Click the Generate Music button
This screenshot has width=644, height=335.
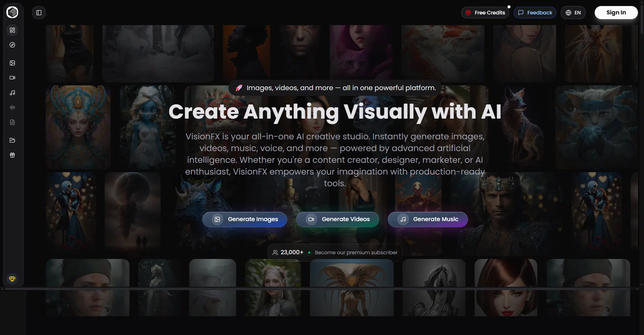[428, 219]
